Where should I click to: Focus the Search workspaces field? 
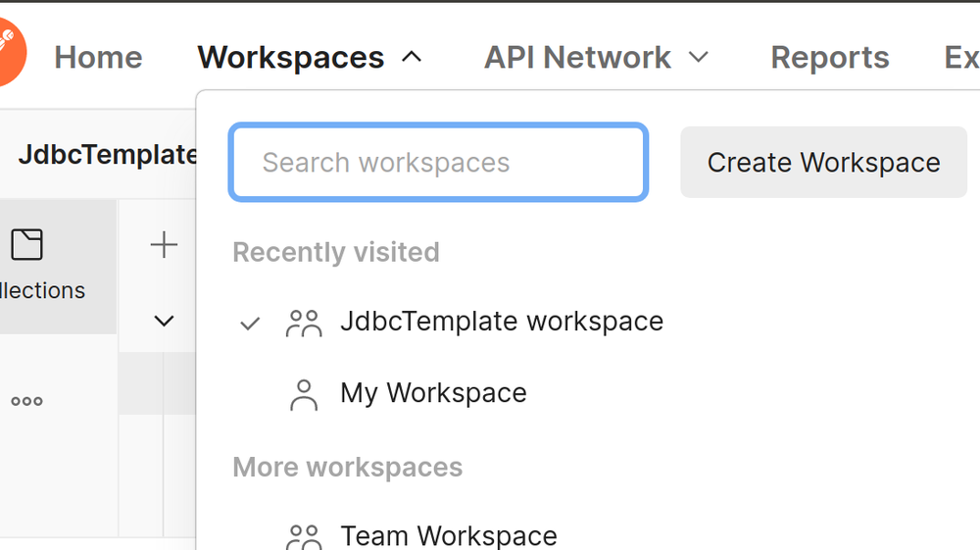pyautogui.click(x=438, y=163)
